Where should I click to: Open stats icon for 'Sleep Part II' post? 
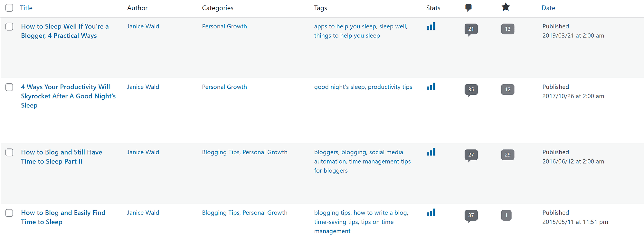coord(431,152)
